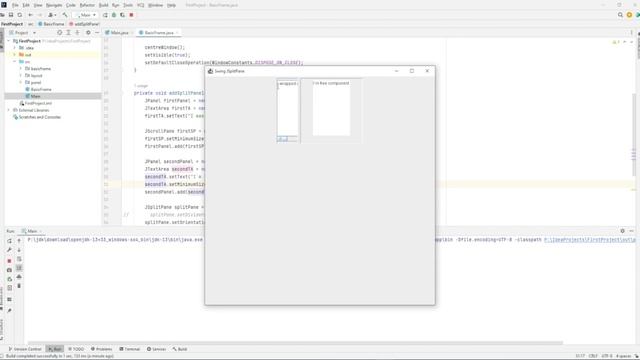Open the Navigate menu

point(54,5)
